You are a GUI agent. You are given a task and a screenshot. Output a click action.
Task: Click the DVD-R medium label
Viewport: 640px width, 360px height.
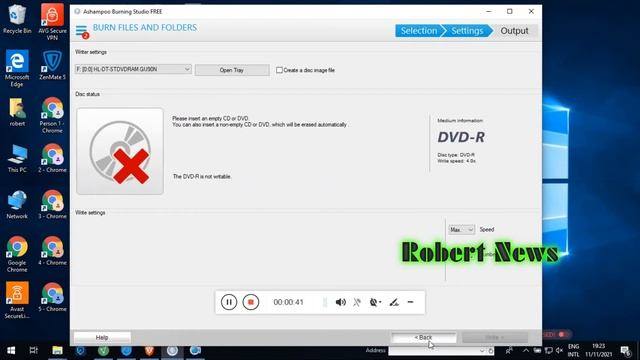tap(461, 137)
